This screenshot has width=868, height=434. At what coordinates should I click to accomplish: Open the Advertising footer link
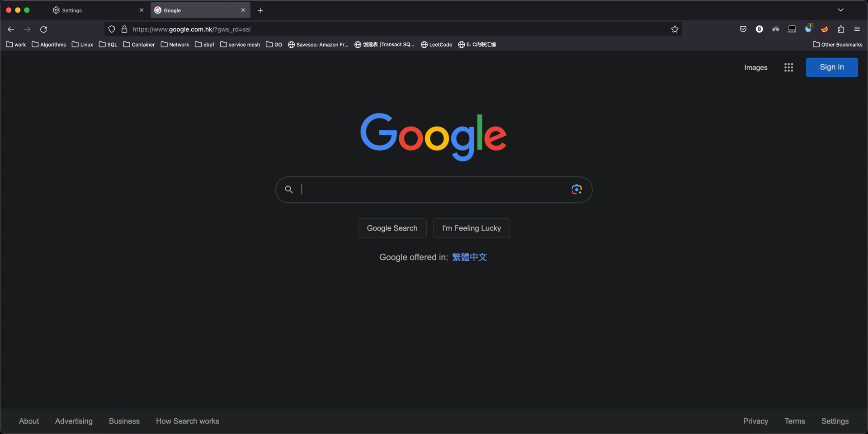74,421
